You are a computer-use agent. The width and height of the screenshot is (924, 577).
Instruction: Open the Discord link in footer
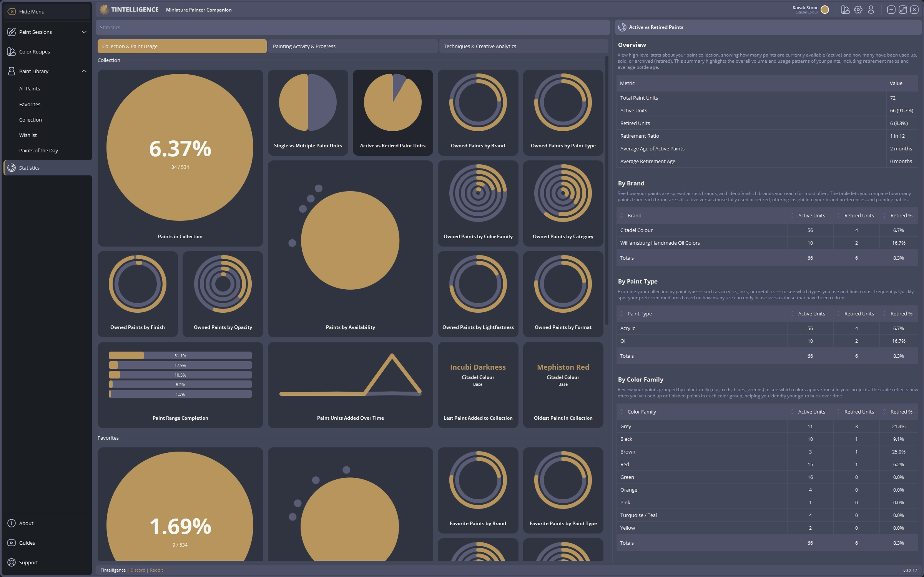(138, 570)
